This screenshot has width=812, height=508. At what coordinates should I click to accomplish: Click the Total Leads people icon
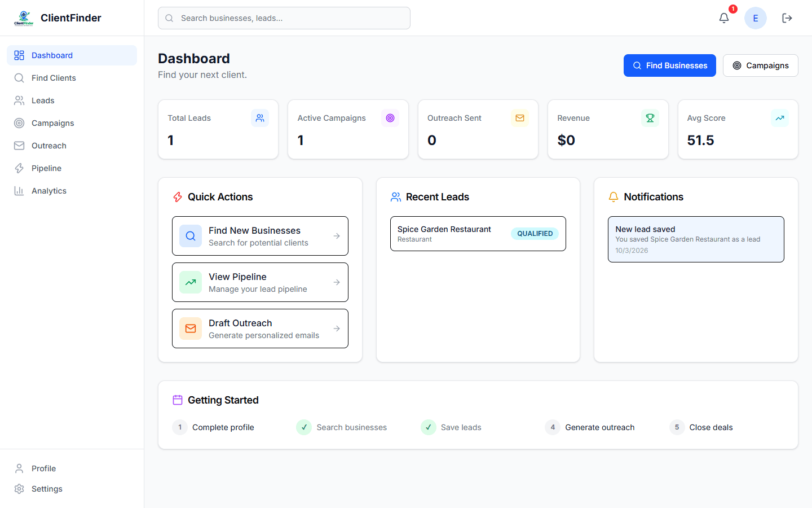[260, 118]
